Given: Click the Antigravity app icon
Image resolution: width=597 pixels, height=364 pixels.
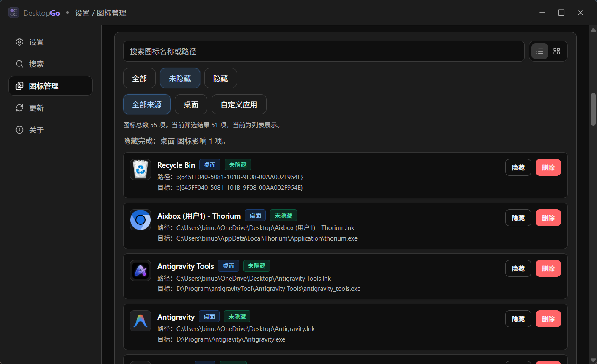Looking at the screenshot, I should [x=140, y=321].
